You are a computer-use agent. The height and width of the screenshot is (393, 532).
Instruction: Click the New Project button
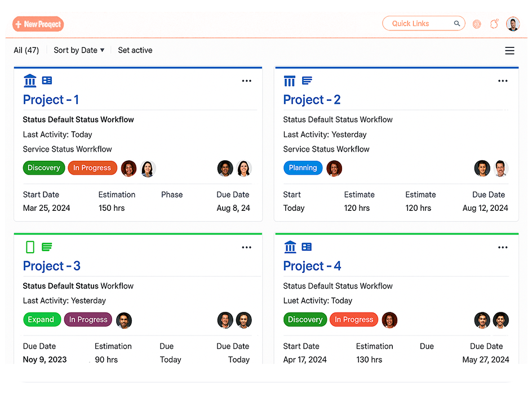(38, 24)
